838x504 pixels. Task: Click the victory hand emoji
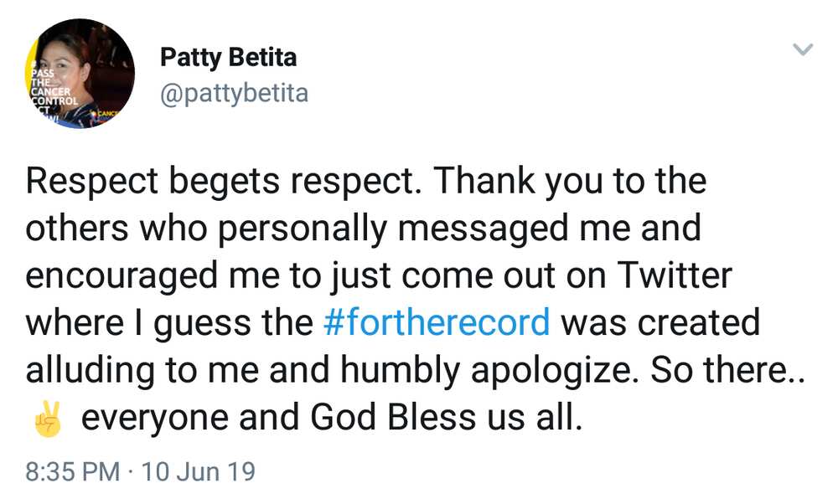(48, 419)
